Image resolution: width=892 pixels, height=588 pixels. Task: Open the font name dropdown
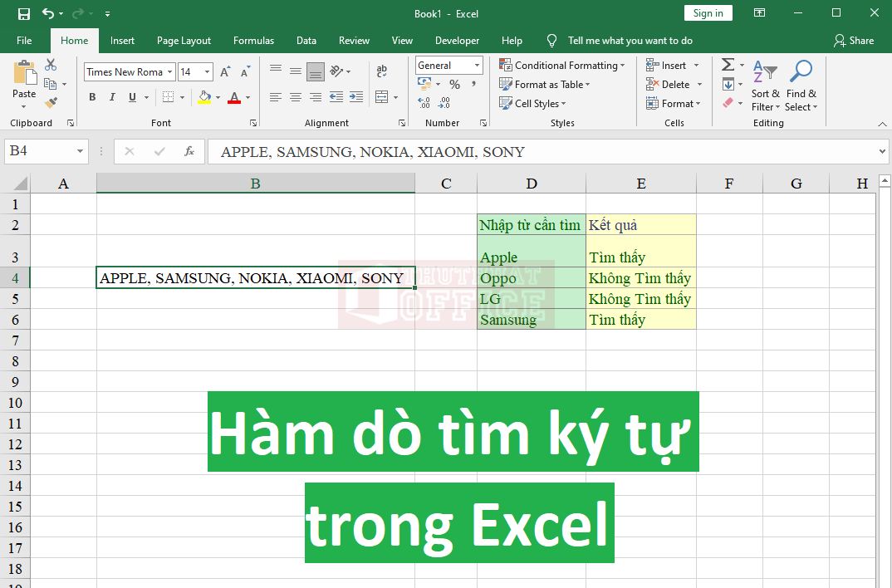pyautogui.click(x=169, y=72)
